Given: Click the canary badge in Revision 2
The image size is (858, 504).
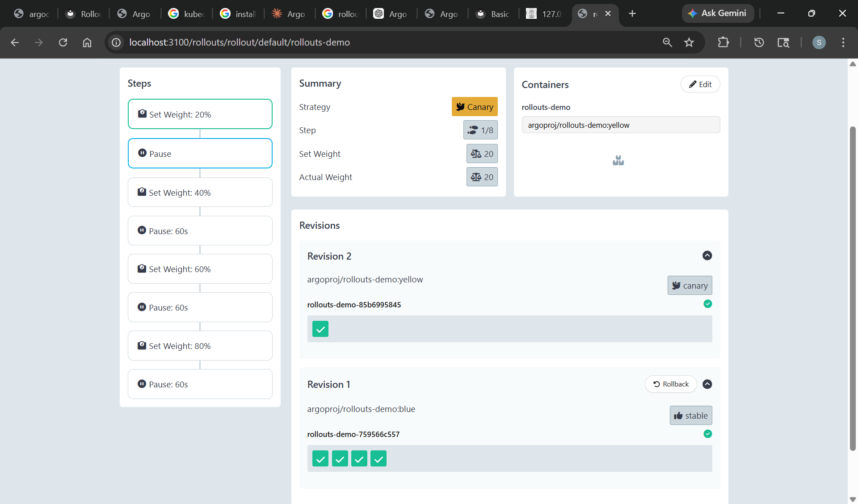Looking at the screenshot, I should point(690,286).
